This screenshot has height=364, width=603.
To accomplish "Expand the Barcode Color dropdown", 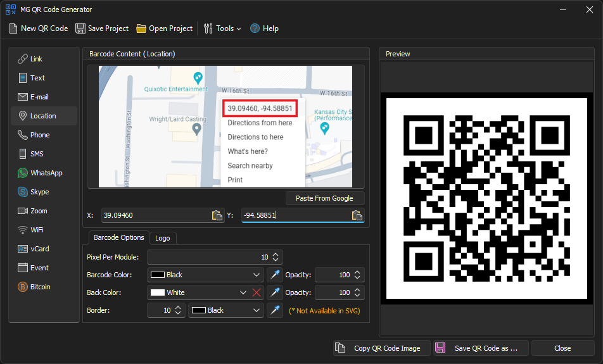I will 257,275.
